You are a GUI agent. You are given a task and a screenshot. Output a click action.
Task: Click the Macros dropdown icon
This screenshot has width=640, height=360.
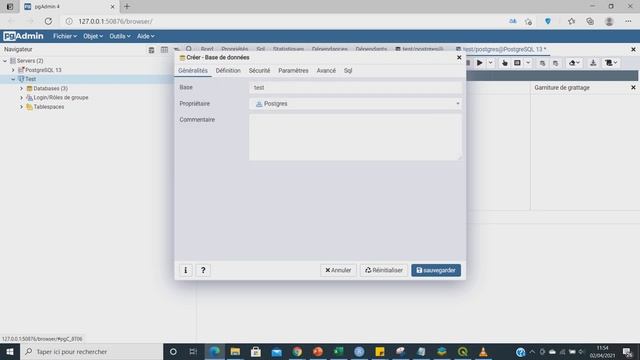point(611,63)
